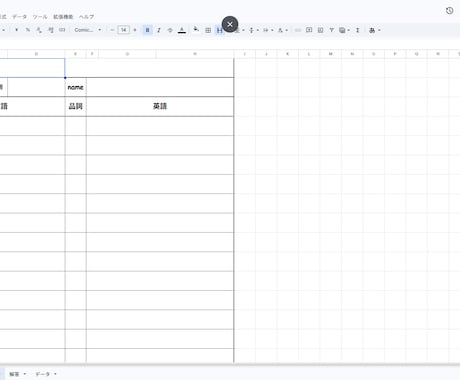This screenshot has height=380, width=460.
Task: Click the insert link icon
Action: [298, 30]
